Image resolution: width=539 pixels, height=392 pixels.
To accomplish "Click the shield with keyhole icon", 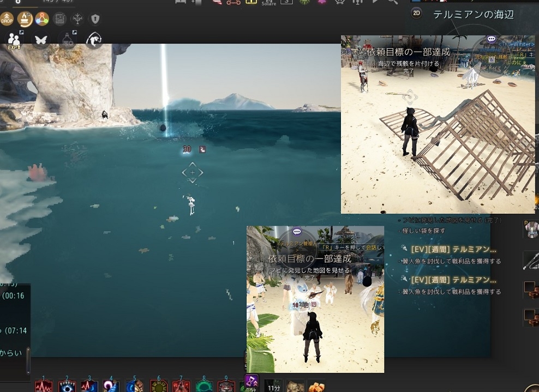I will pyautogui.click(x=95, y=19).
